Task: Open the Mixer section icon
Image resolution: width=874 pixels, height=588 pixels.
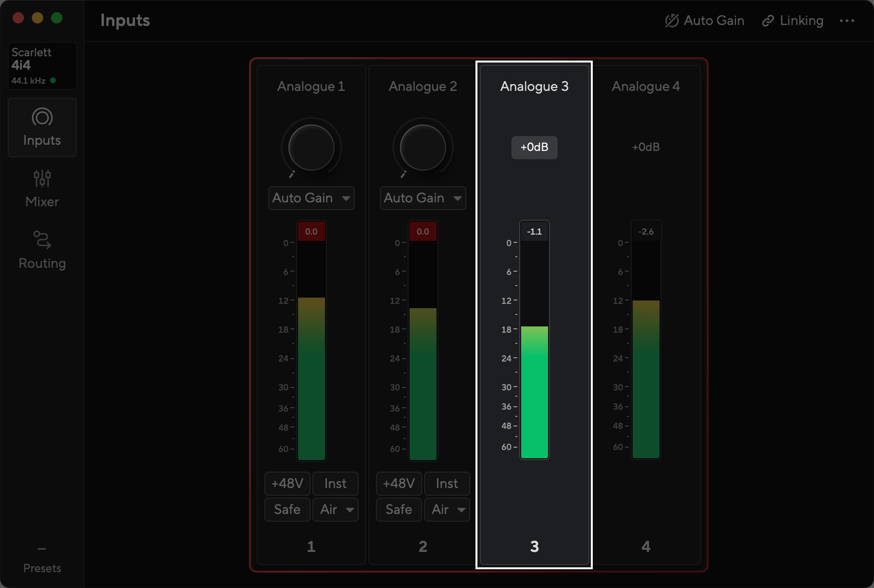Action: [x=42, y=178]
